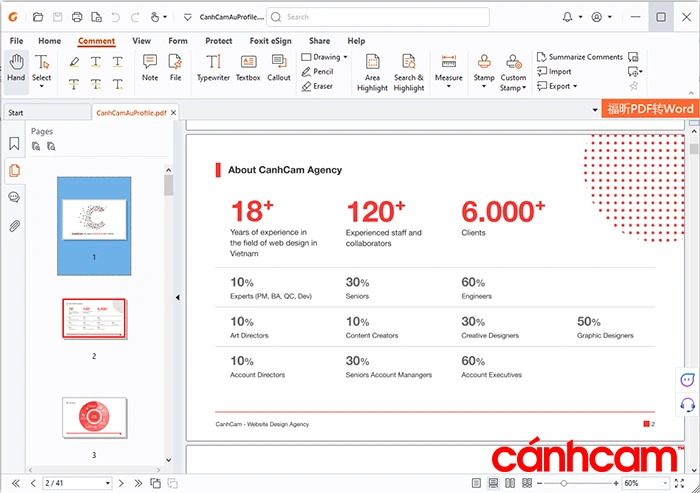700x493 pixels.
Task: Open Comments panel in sidebar
Action: pyautogui.click(x=14, y=197)
